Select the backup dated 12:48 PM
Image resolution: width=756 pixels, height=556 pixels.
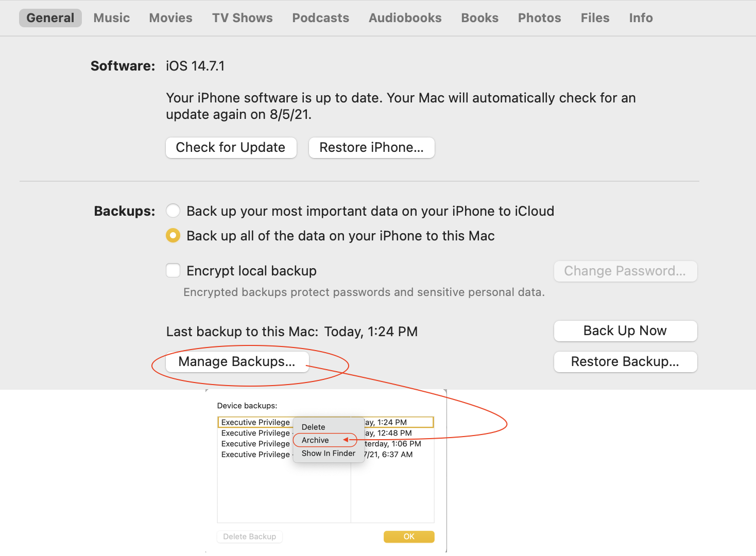[x=325, y=433]
